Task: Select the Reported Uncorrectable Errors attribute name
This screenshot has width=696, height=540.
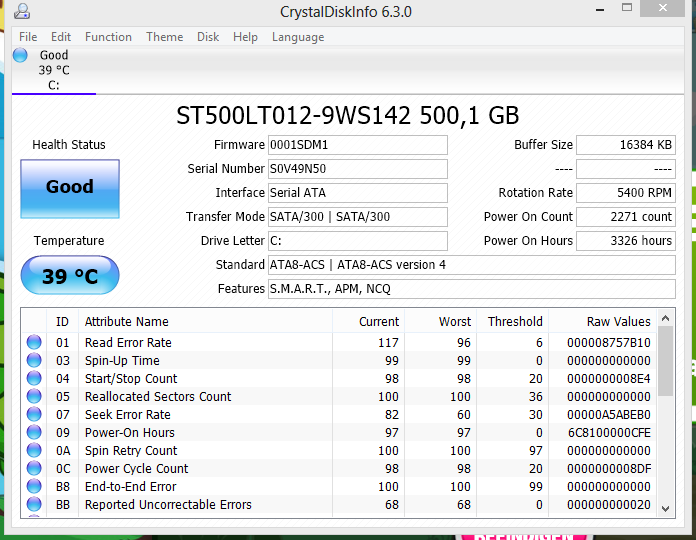Action: tap(168, 505)
